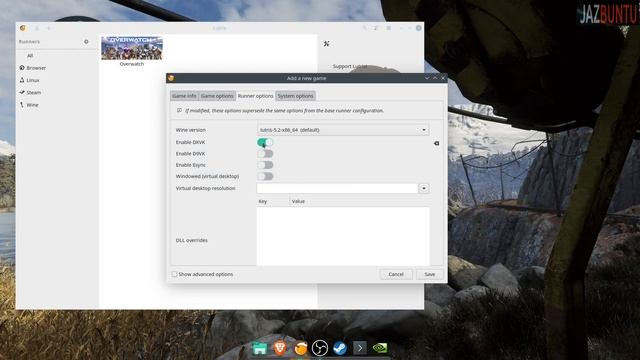
Task: Select the Runner options tab
Action: click(x=256, y=96)
